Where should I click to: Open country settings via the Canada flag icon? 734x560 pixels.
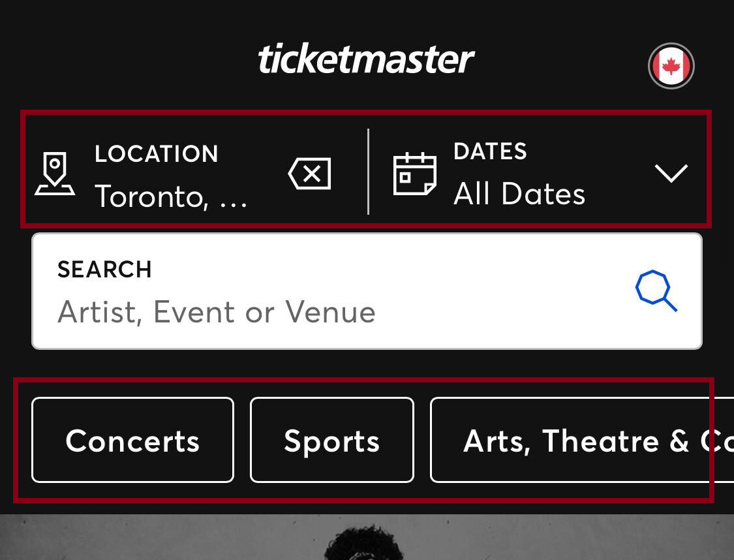[x=671, y=65]
